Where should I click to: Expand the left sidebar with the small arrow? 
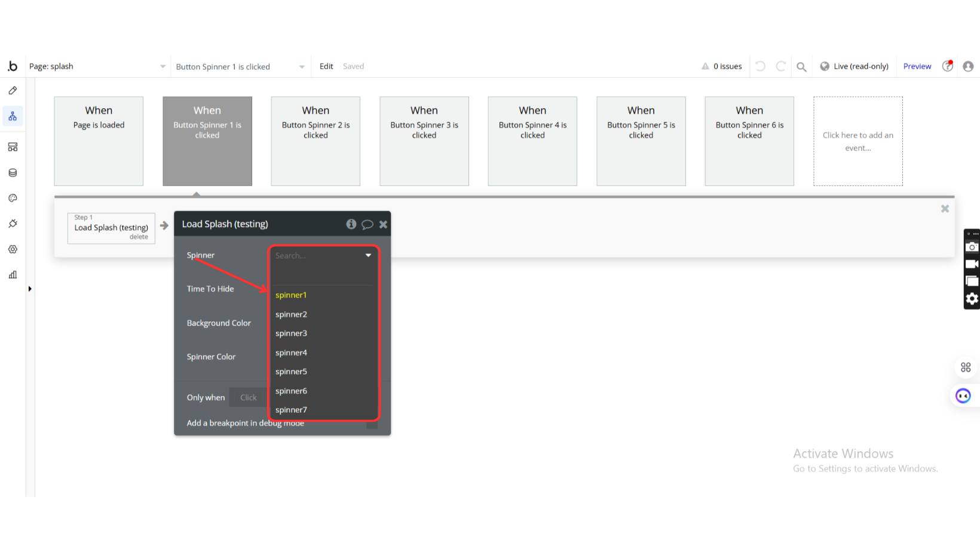tap(30, 289)
